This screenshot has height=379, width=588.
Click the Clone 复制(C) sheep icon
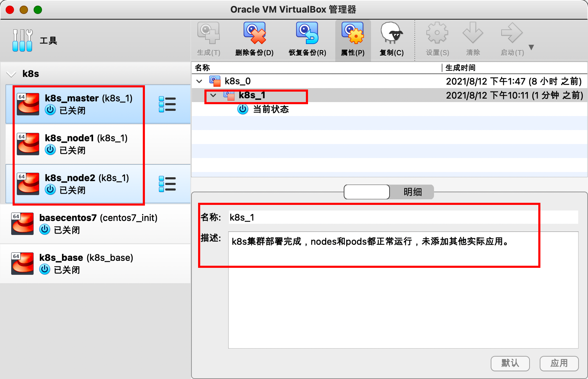point(392,33)
